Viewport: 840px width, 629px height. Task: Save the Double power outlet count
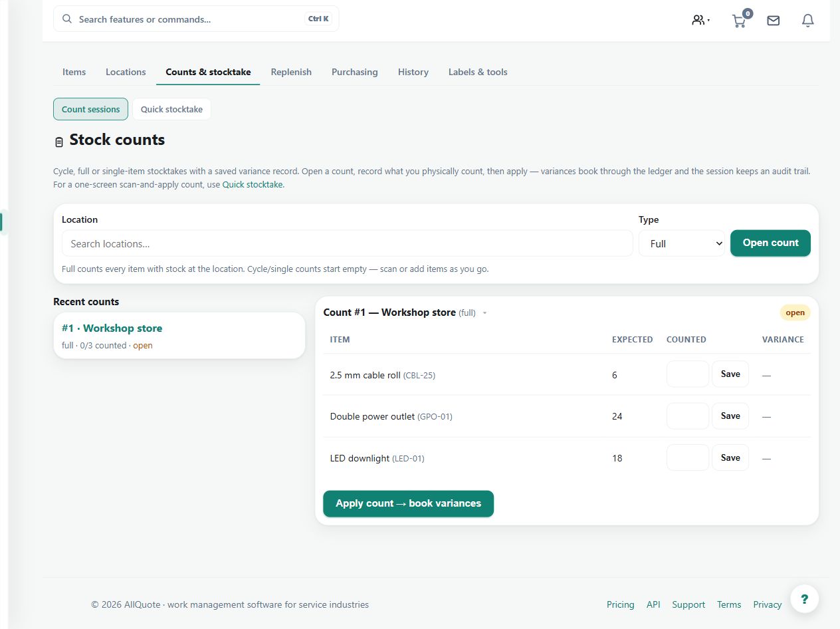730,416
